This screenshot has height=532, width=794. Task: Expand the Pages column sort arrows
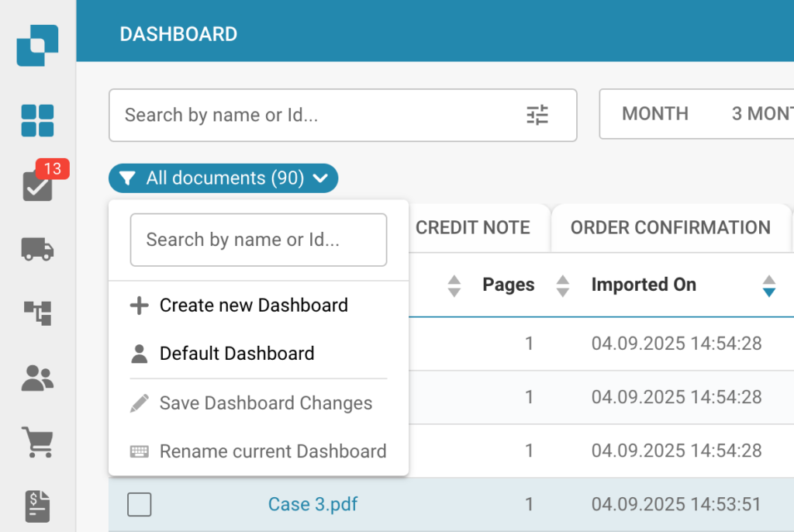pyautogui.click(x=561, y=285)
